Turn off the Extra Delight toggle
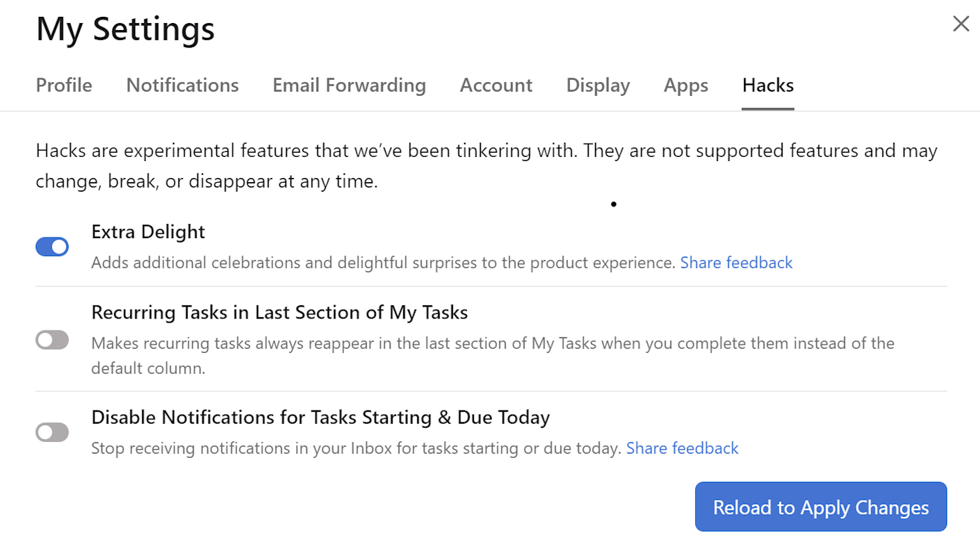Image resolution: width=980 pixels, height=549 pixels. pyautogui.click(x=52, y=246)
